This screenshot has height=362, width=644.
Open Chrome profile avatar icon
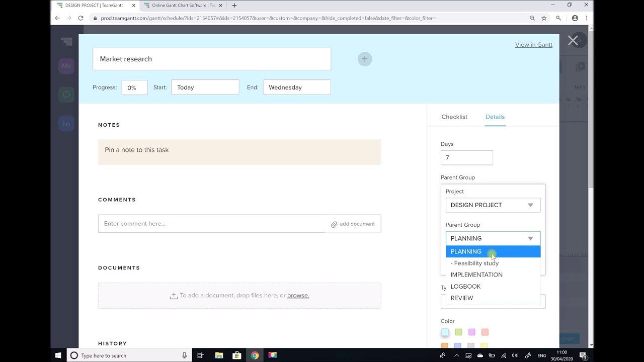pos(575,18)
